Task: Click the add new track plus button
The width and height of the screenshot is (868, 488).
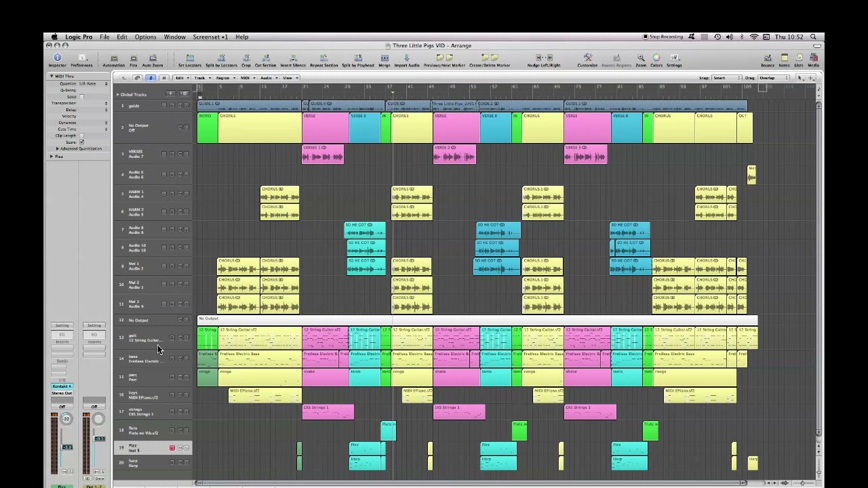Action: [x=171, y=94]
